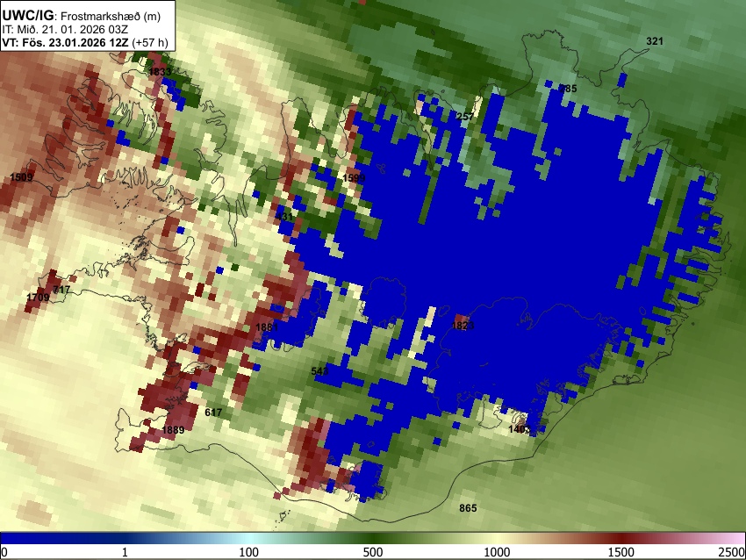Click the legend label '2500'

(732, 552)
